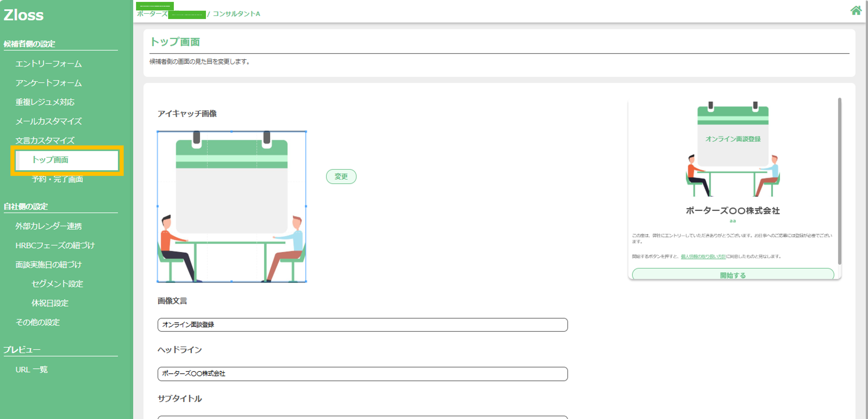
Task: Open 外部カレンダー連携 settings
Action: pos(49,226)
